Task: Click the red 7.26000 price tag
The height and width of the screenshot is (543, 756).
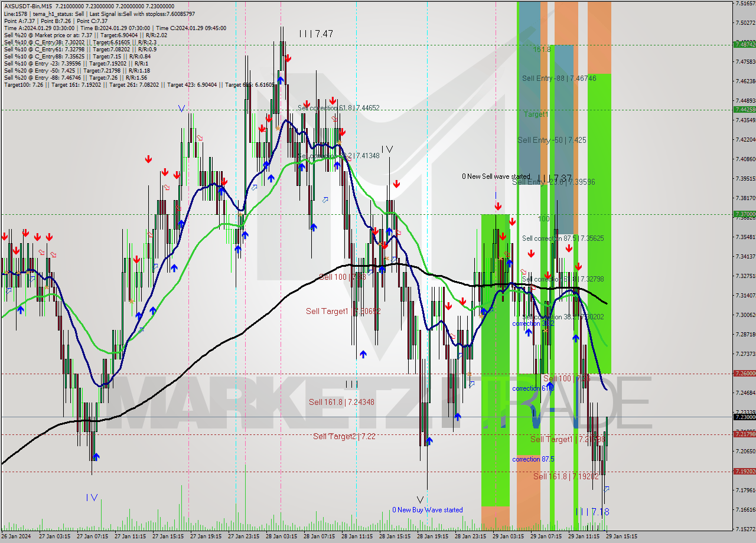Action: (744, 373)
